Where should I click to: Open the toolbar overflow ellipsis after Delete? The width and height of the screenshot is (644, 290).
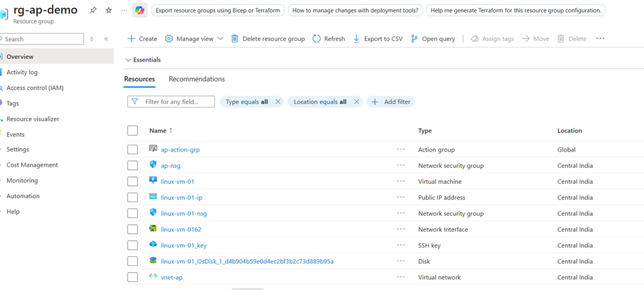(x=600, y=38)
